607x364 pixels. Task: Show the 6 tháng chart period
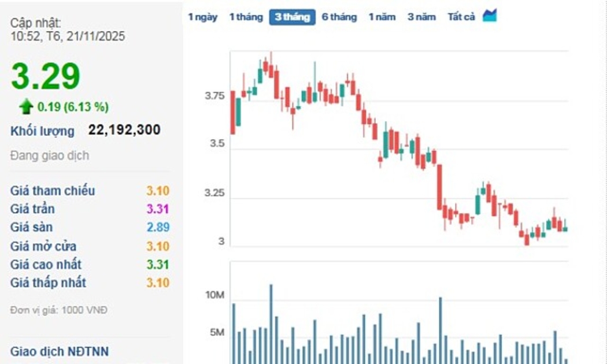point(339,17)
